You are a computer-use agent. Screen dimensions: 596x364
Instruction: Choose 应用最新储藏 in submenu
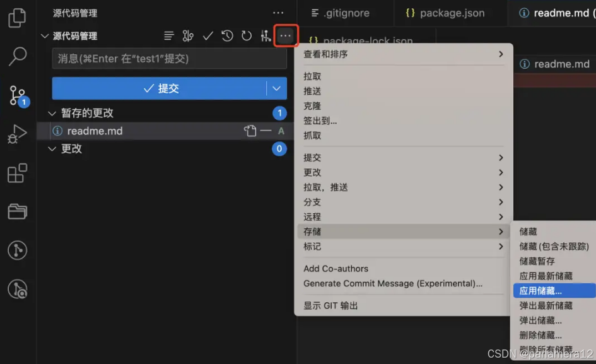pos(554,276)
